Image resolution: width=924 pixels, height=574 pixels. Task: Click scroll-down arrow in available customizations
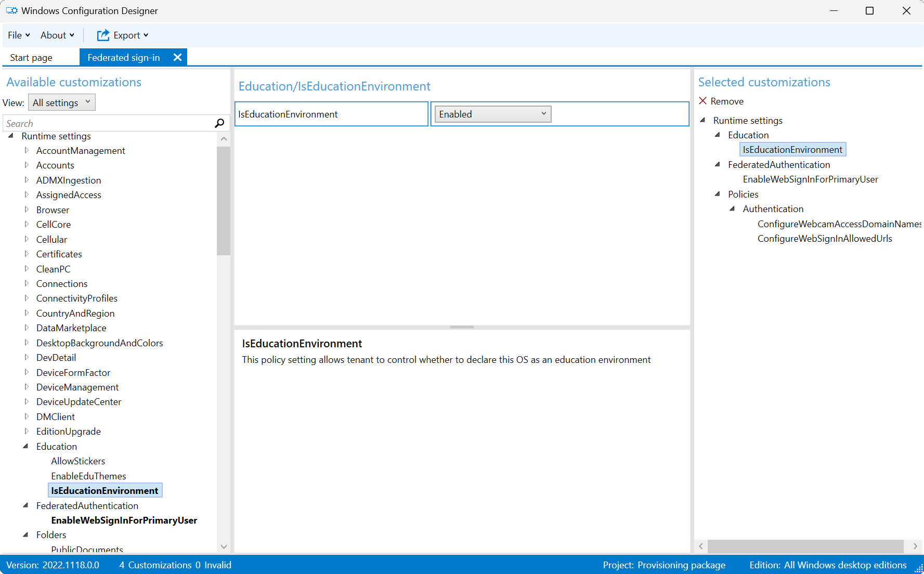[224, 546]
